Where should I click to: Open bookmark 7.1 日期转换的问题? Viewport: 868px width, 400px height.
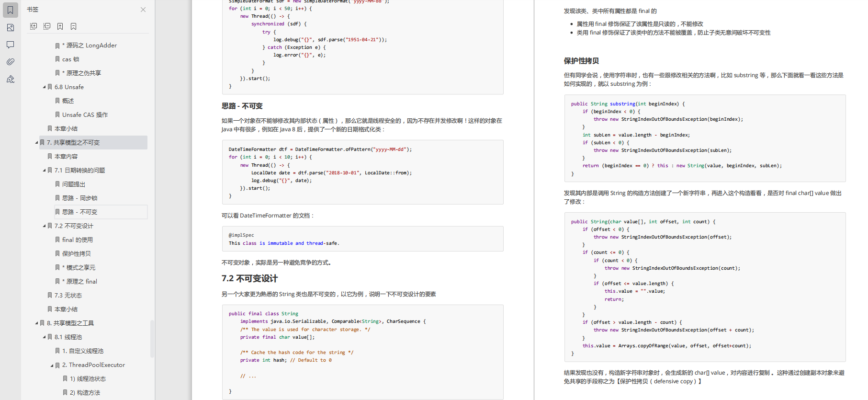pyautogui.click(x=80, y=171)
